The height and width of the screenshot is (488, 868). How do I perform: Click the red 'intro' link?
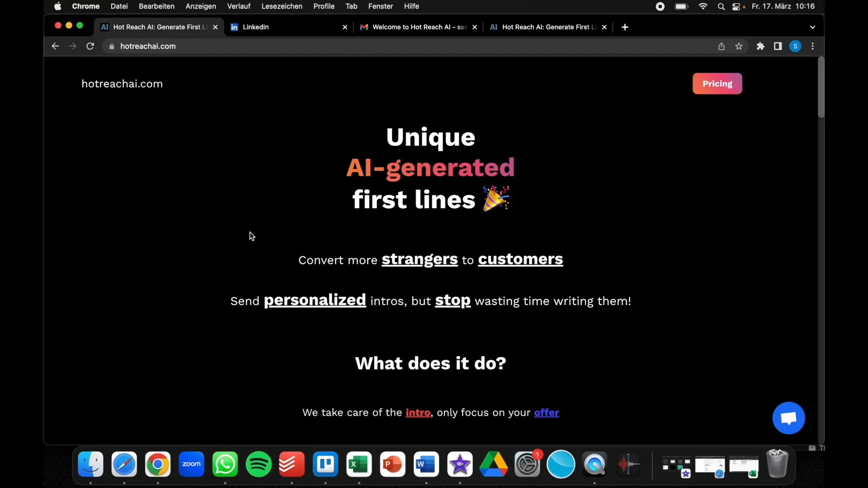(x=418, y=413)
